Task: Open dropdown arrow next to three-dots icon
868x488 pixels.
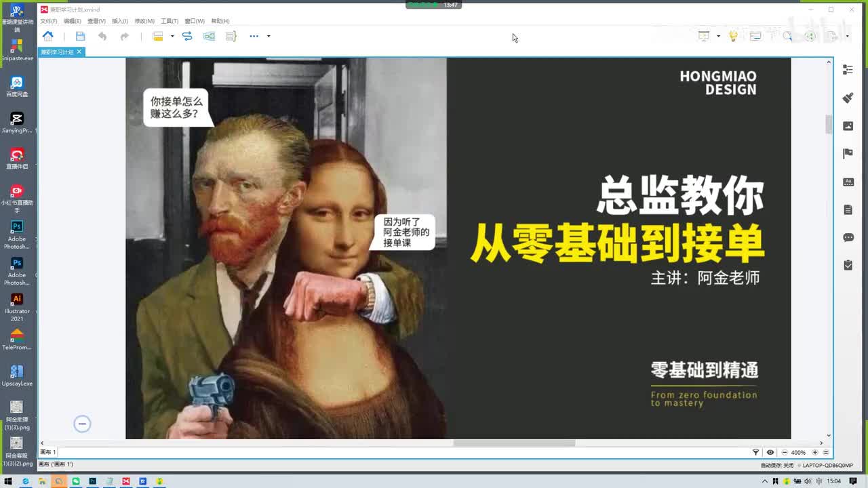Action: [269, 36]
